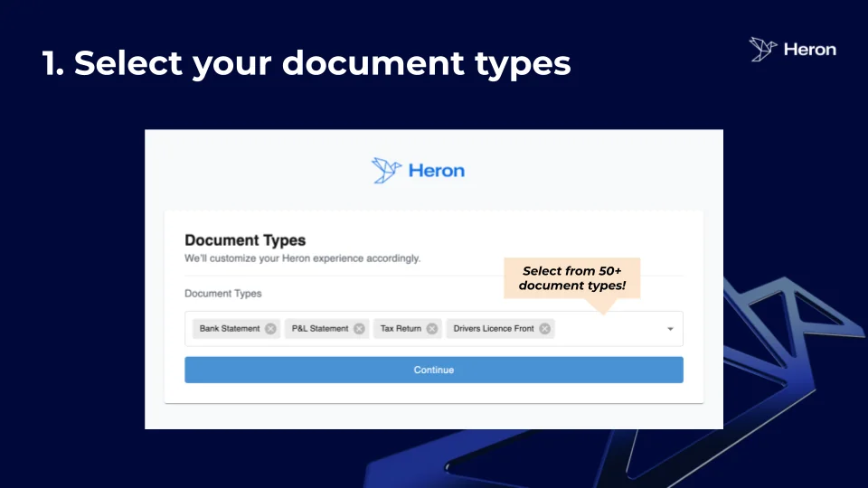Click the Continue button
The image size is (868, 488).
(x=433, y=370)
